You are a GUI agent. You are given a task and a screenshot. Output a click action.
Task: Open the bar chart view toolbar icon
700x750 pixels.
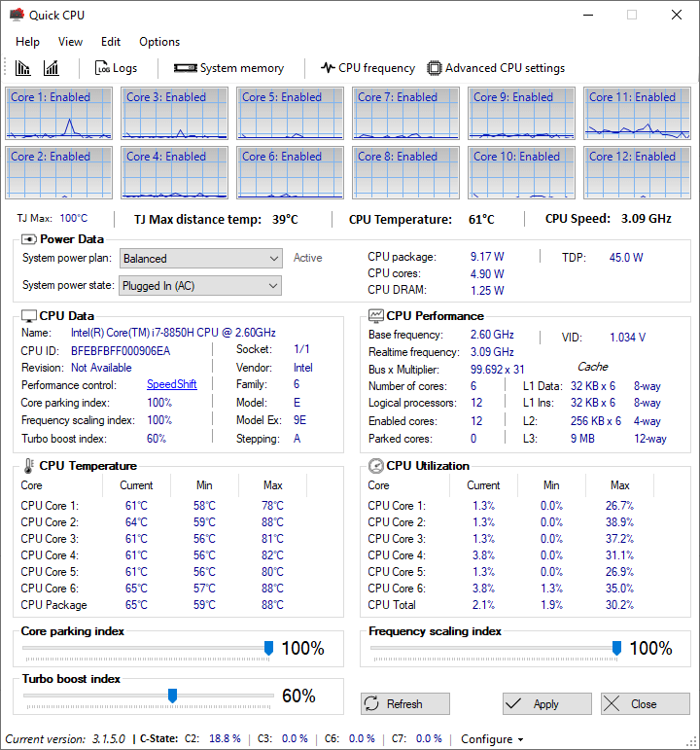pyautogui.click(x=22, y=68)
